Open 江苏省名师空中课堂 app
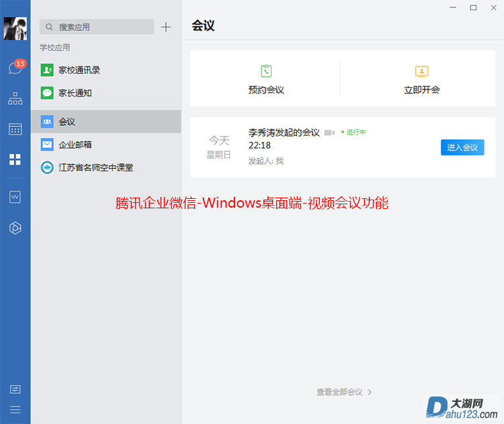 click(106, 167)
